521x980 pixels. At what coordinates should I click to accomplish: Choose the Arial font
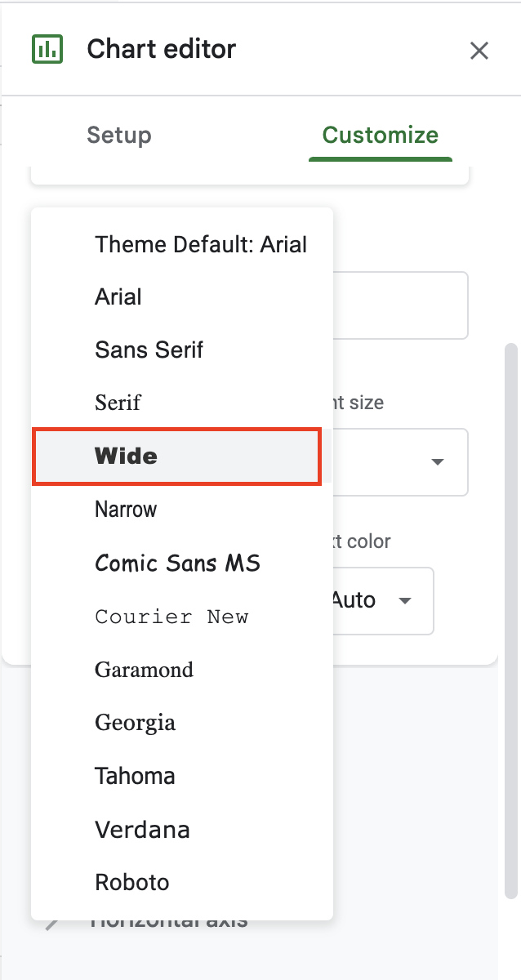coord(118,297)
